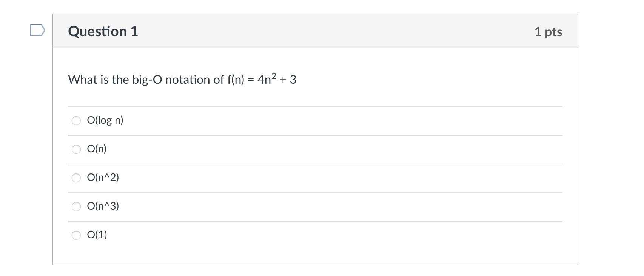This screenshot has height=276, width=644.
Task: Click the O(1) answer text
Action: point(97,235)
